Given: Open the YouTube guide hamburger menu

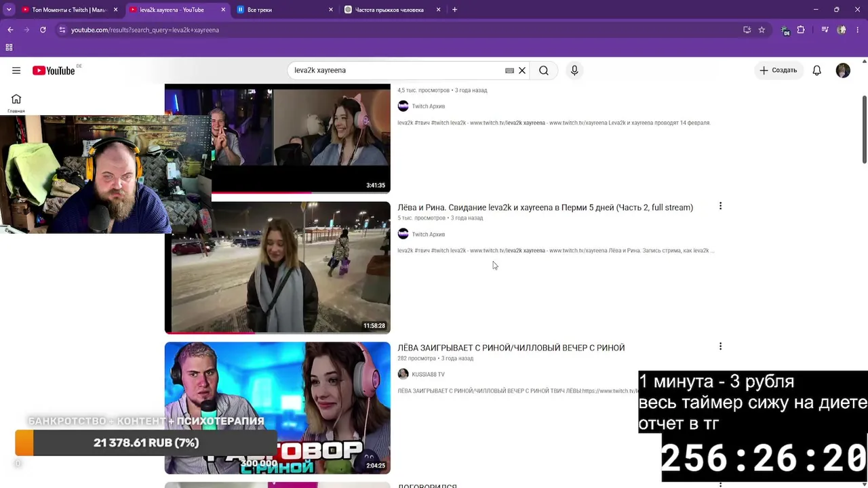Looking at the screenshot, I should (16, 70).
